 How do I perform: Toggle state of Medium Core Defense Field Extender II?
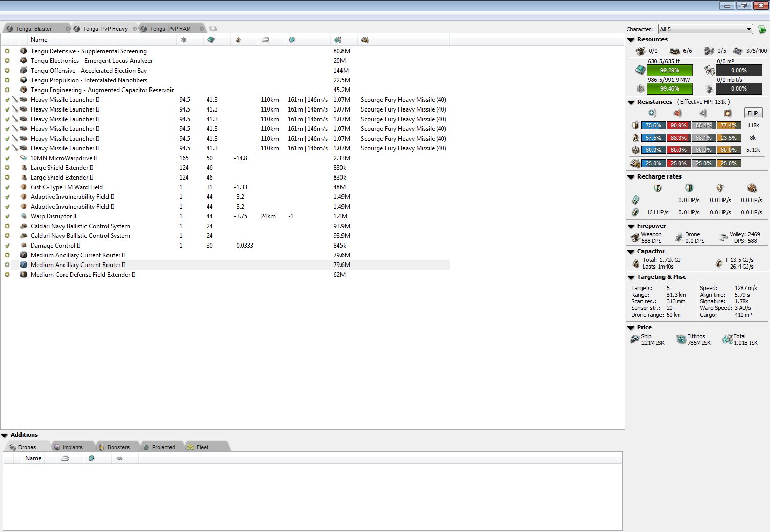tap(7, 275)
